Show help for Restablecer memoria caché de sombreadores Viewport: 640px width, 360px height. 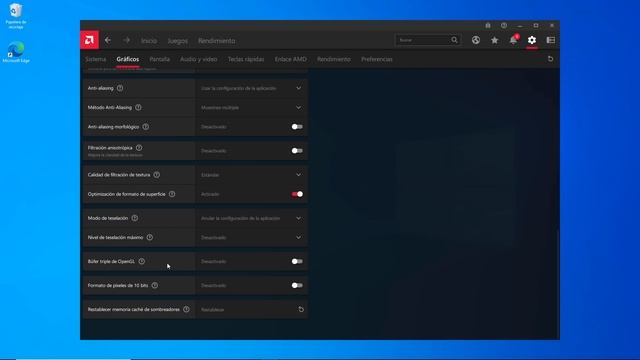[x=186, y=309]
